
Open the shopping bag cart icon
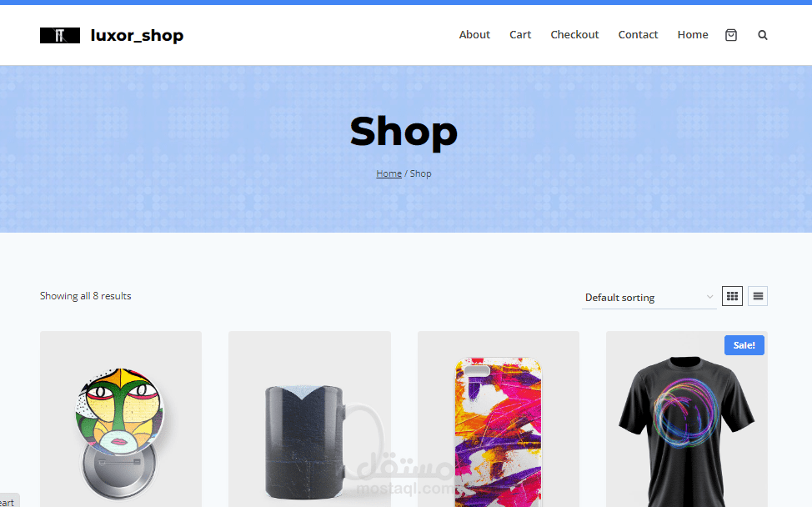coord(730,35)
